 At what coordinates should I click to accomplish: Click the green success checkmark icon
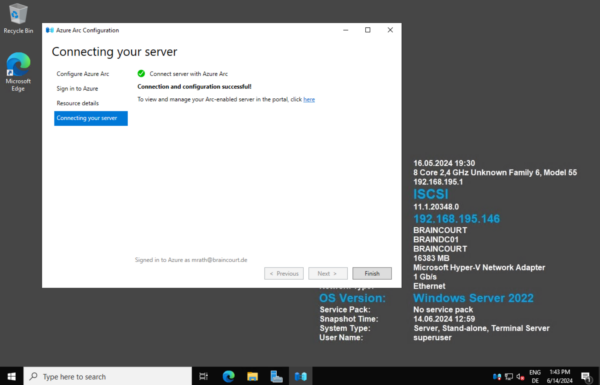tap(141, 73)
